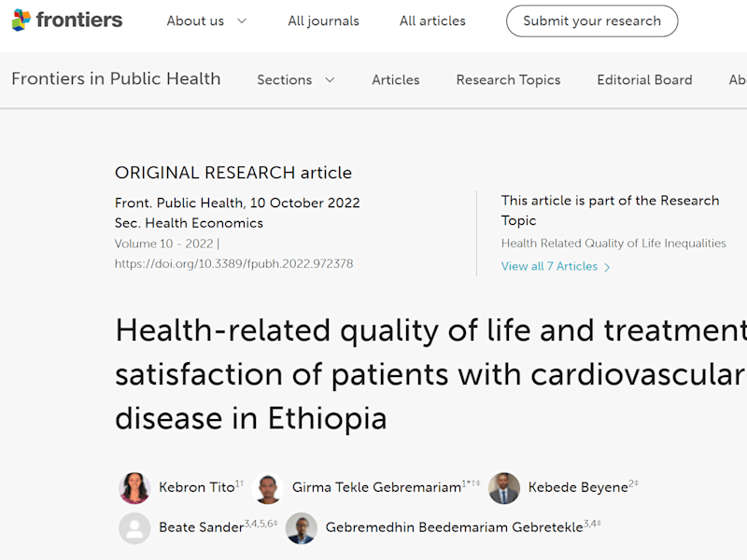Open Girma Tekle Gebremariam's profile picture
The width and height of the screenshot is (747, 560).
[268, 488]
